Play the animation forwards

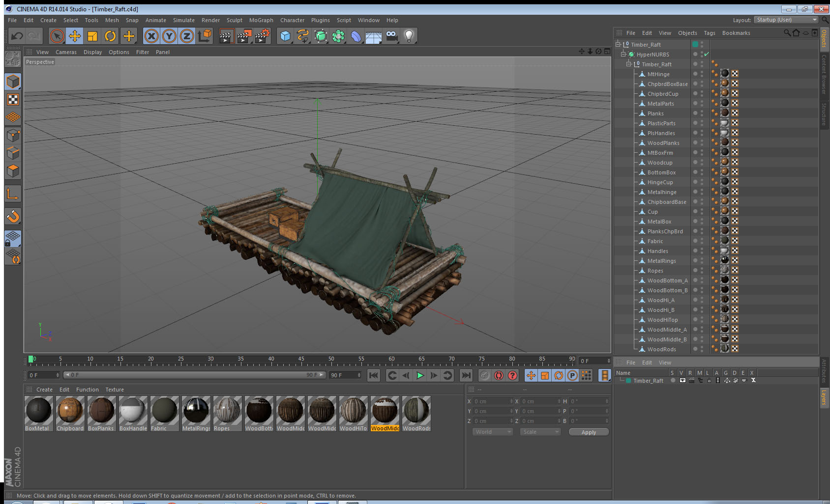420,375
